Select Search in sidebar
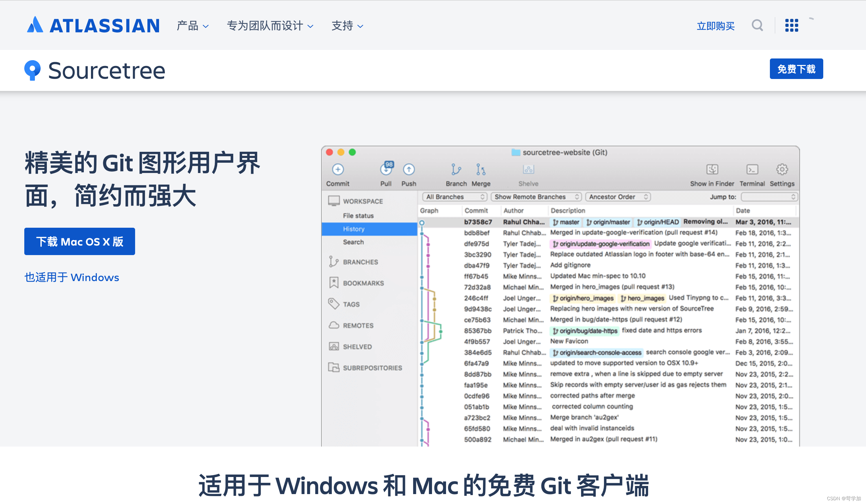Screen dimensions: 866x504 [353, 242]
